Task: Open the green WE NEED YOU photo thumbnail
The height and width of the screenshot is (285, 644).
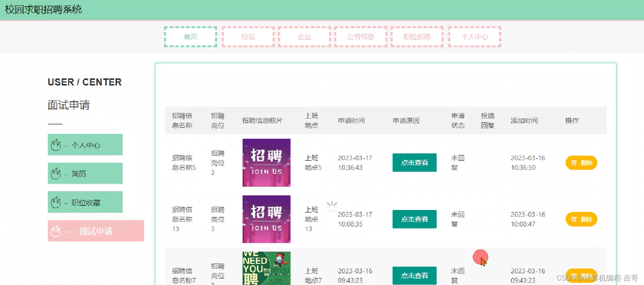Action: (x=267, y=268)
